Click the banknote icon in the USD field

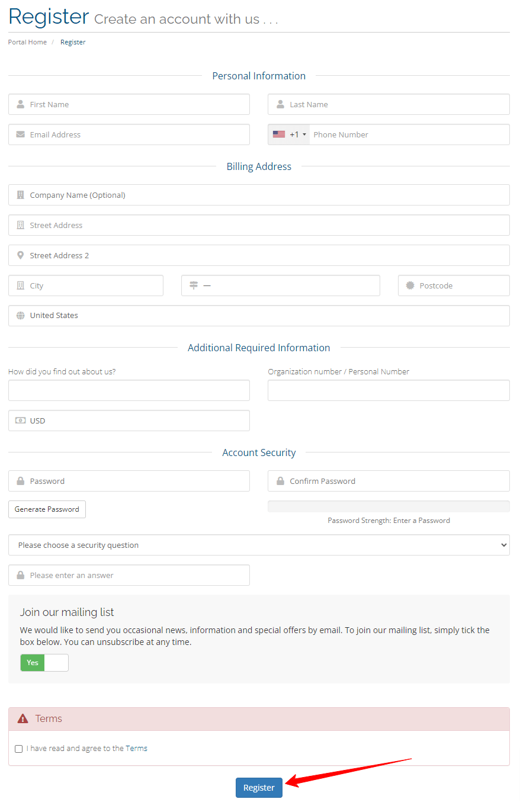20,421
